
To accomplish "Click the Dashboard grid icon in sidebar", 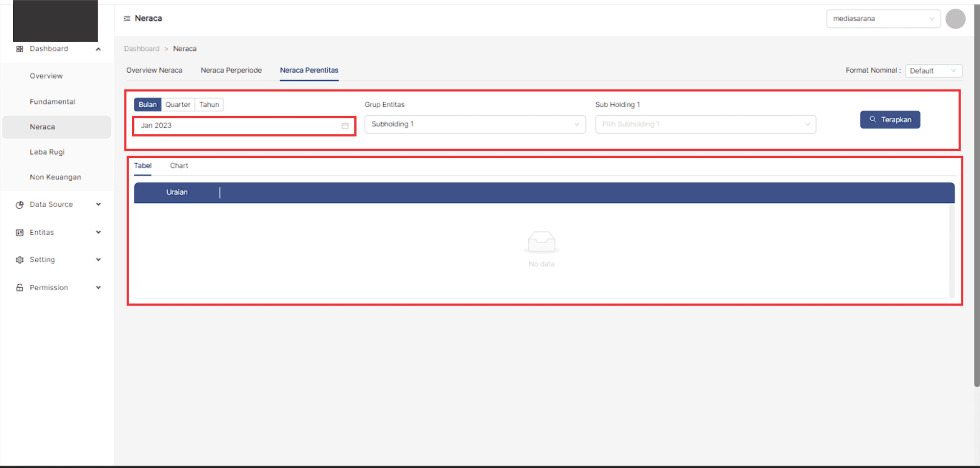I will [20, 49].
